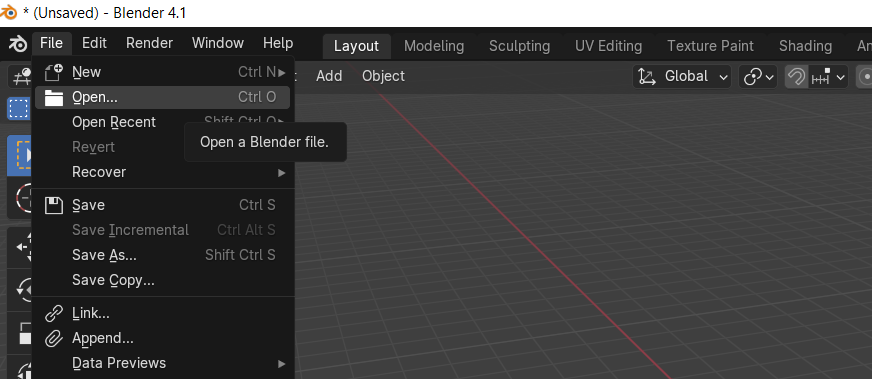Click the floppy disk Save icon
Viewport: 872px width, 379px height.
[54, 205]
